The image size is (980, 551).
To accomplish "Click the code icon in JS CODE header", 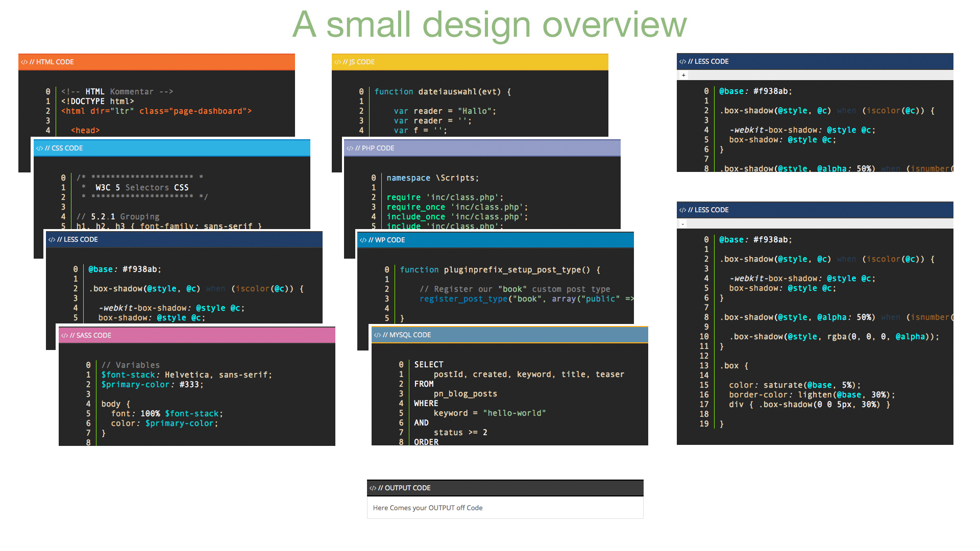I will point(337,62).
